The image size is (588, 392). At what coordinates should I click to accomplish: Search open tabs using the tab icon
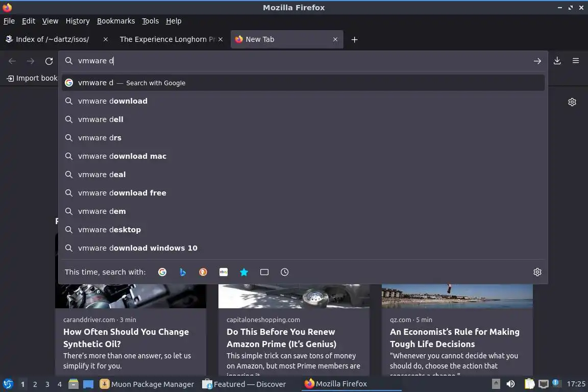[x=264, y=272]
